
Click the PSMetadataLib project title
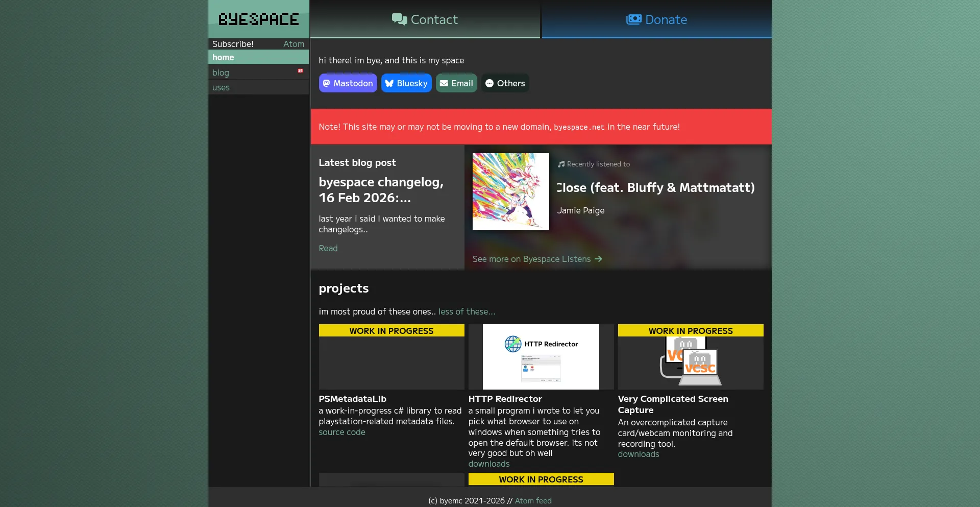(353, 399)
